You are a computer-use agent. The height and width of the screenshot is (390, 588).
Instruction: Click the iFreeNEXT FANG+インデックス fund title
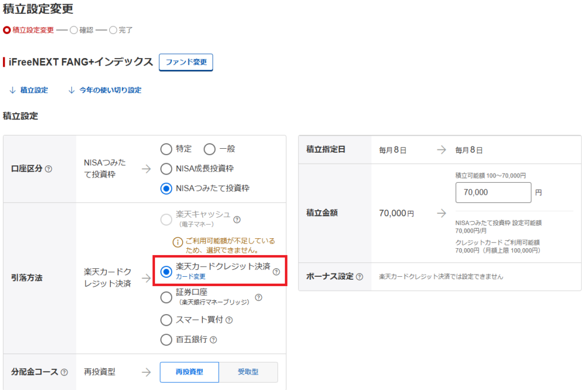click(80, 62)
